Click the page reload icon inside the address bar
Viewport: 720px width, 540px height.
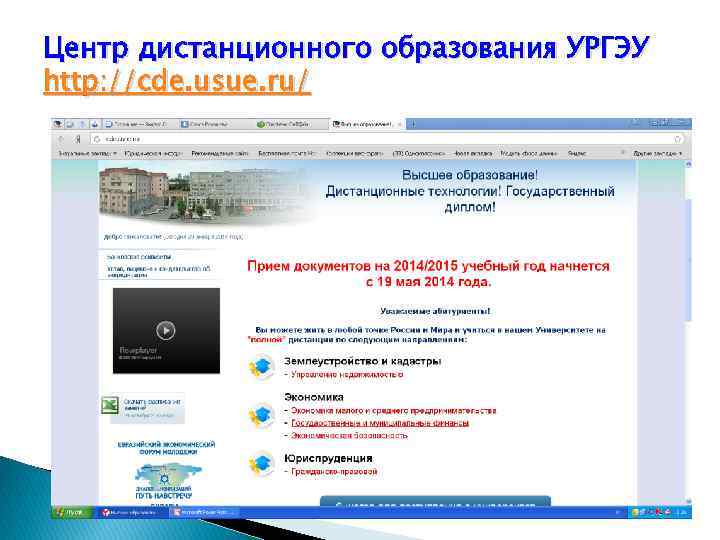96,139
